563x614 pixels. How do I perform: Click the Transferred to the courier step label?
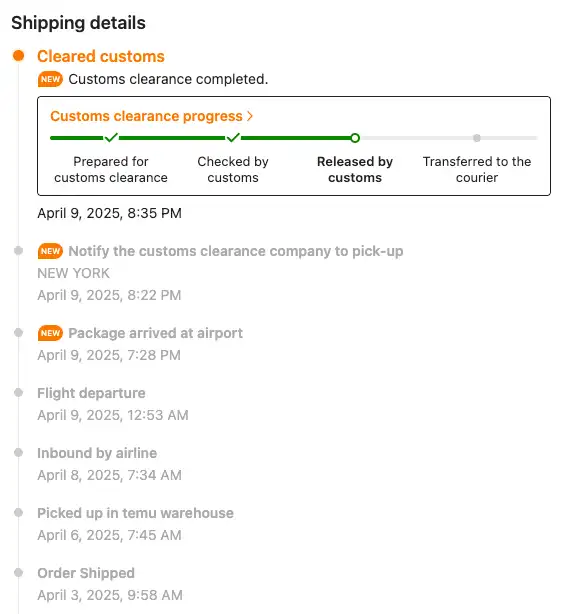(x=477, y=170)
